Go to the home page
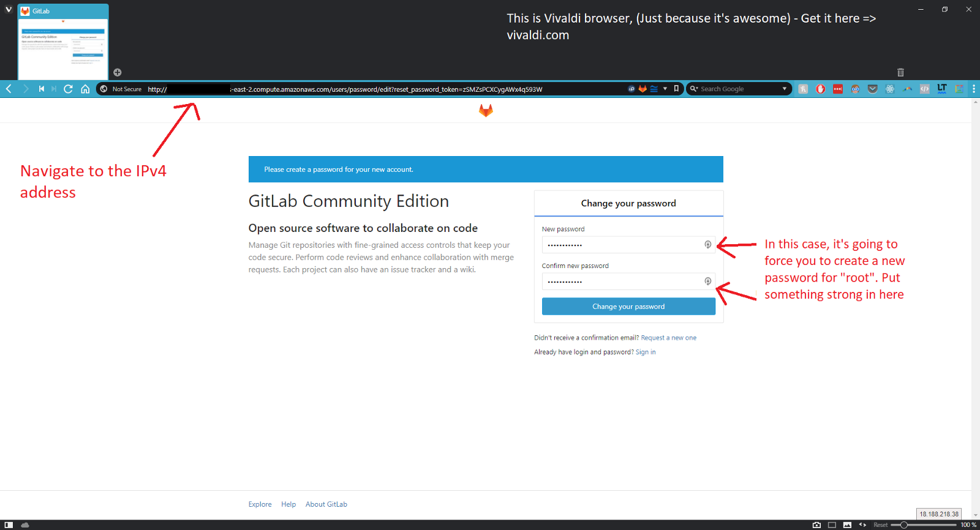980x530 pixels. click(x=85, y=89)
